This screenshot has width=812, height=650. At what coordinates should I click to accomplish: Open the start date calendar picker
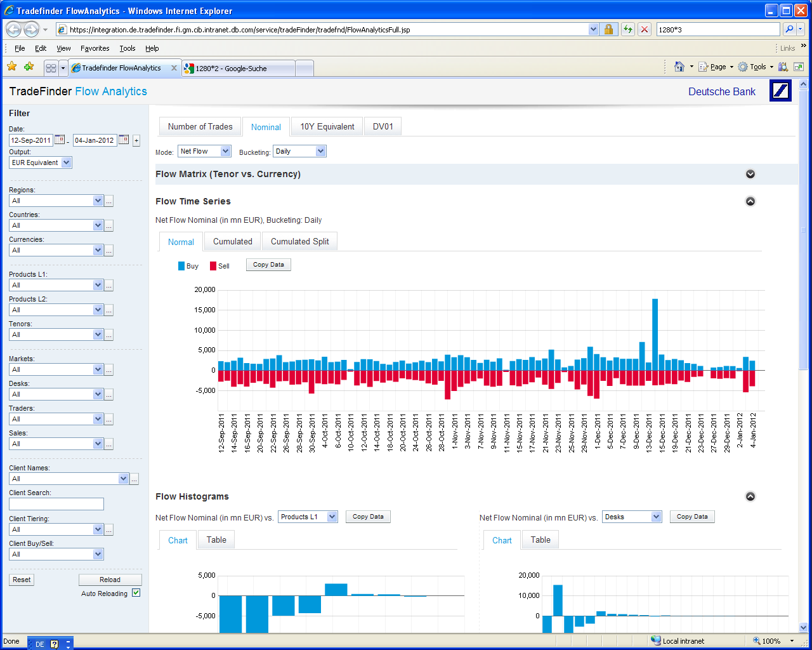click(60, 140)
